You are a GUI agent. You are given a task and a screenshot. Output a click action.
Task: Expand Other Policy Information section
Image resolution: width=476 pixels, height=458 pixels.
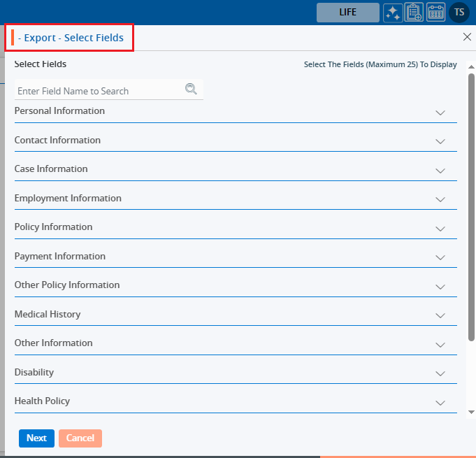point(440,287)
